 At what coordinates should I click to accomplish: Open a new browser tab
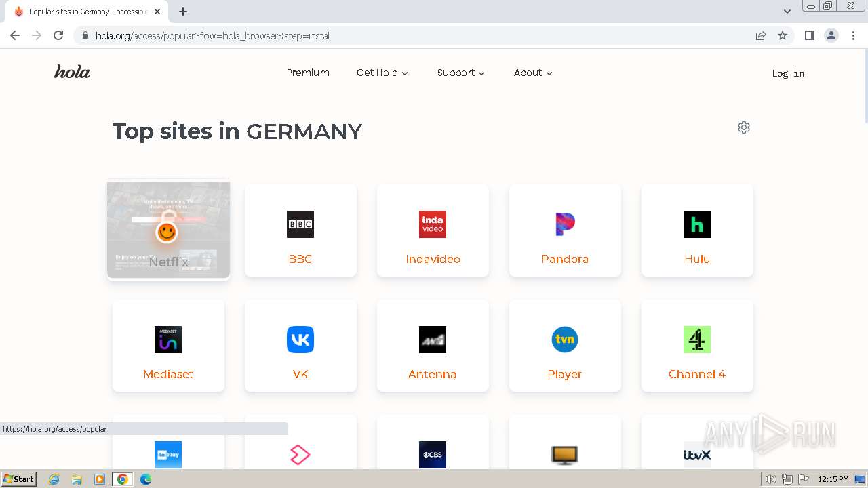(x=183, y=12)
